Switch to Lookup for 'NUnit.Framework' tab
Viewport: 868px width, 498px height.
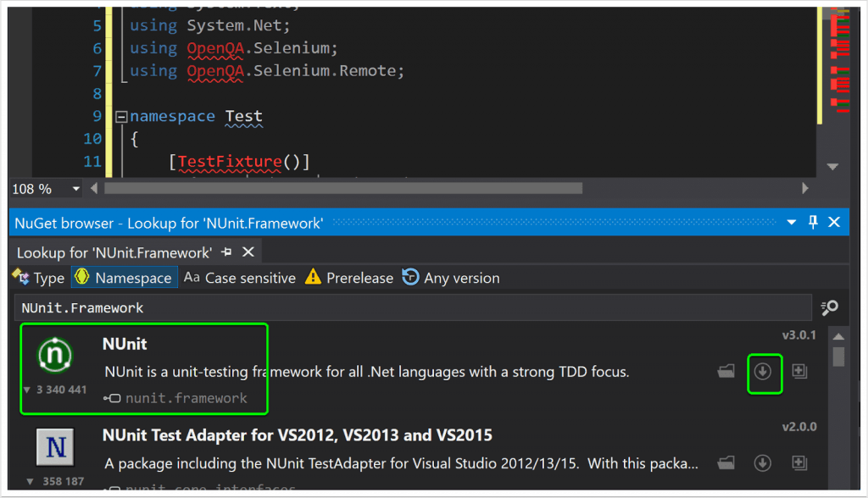click(x=114, y=253)
